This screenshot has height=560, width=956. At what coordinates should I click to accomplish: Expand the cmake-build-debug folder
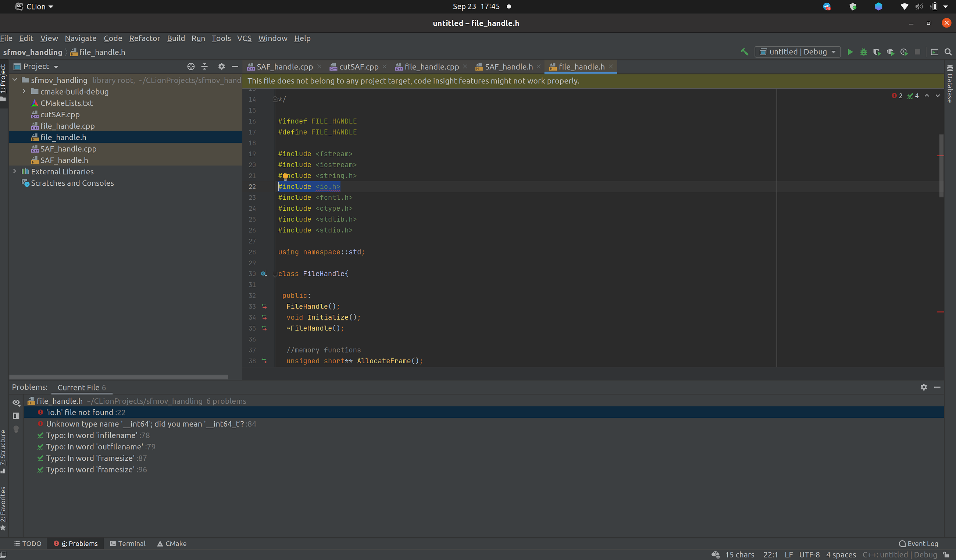(24, 91)
